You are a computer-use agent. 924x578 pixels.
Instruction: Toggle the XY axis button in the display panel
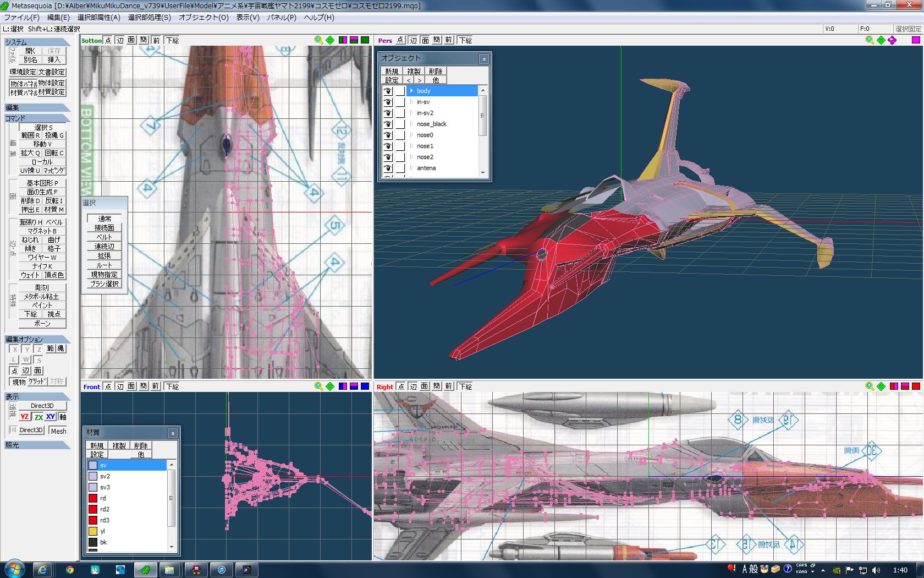(51, 417)
